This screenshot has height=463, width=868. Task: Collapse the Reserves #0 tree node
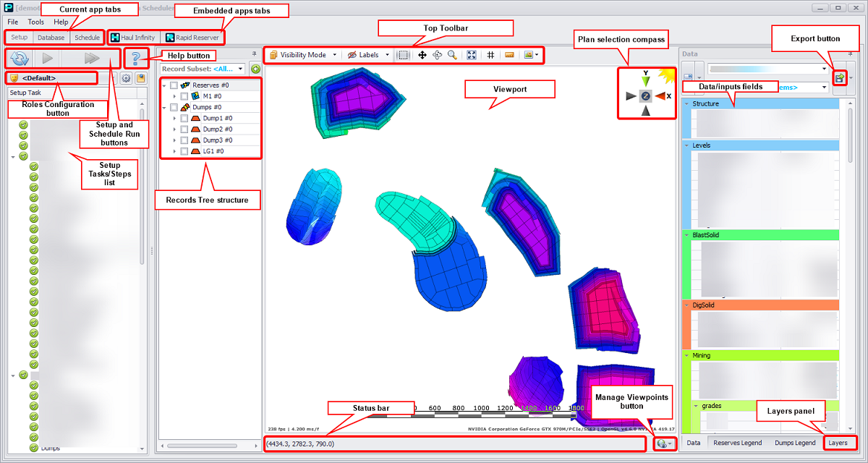(164, 85)
